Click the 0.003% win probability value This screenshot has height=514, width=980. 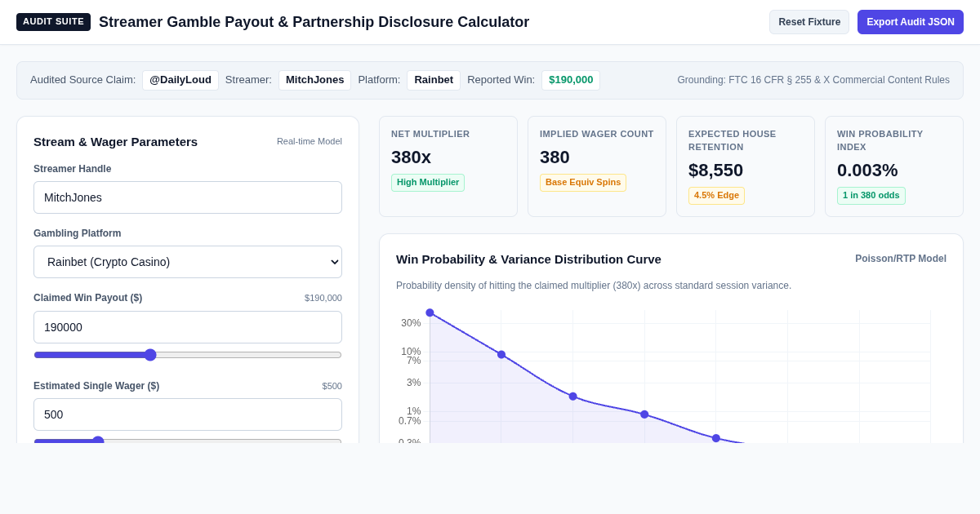(867, 171)
